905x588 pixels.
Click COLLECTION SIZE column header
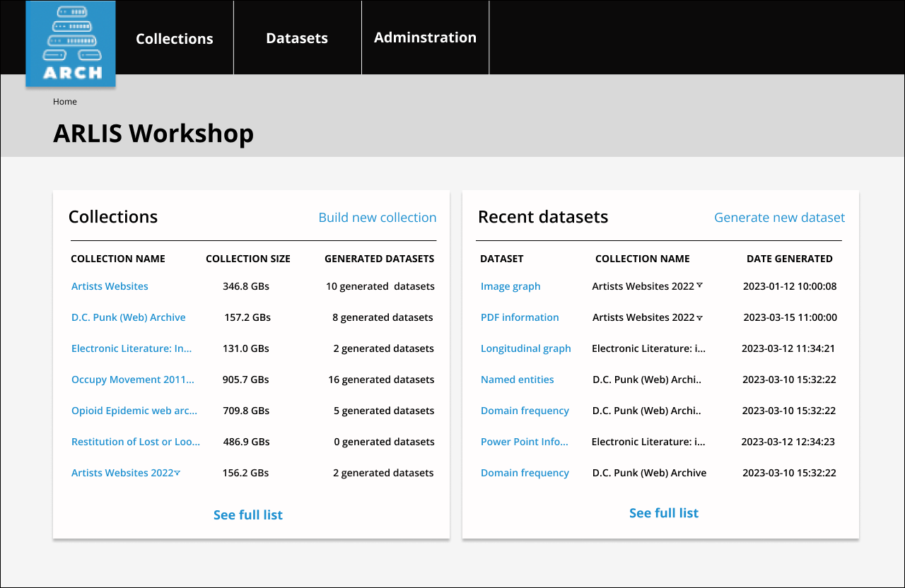pyautogui.click(x=248, y=259)
